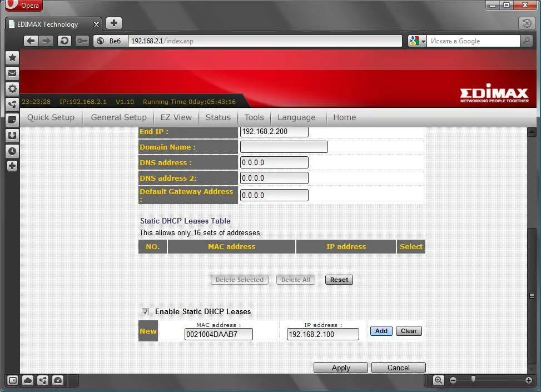Click the Opera Link cloud icon
The height and width of the screenshot is (392, 541).
pos(28,380)
